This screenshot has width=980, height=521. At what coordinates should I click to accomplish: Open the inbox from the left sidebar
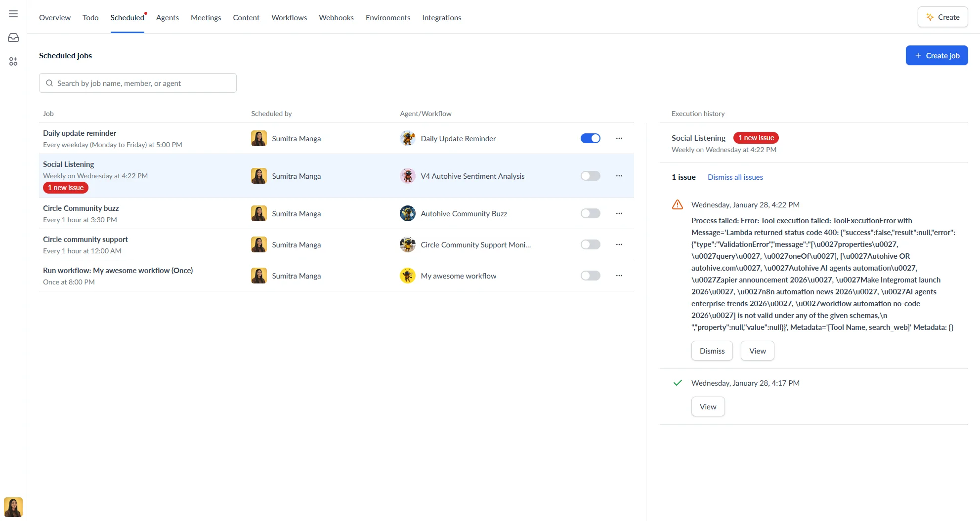pos(13,37)
